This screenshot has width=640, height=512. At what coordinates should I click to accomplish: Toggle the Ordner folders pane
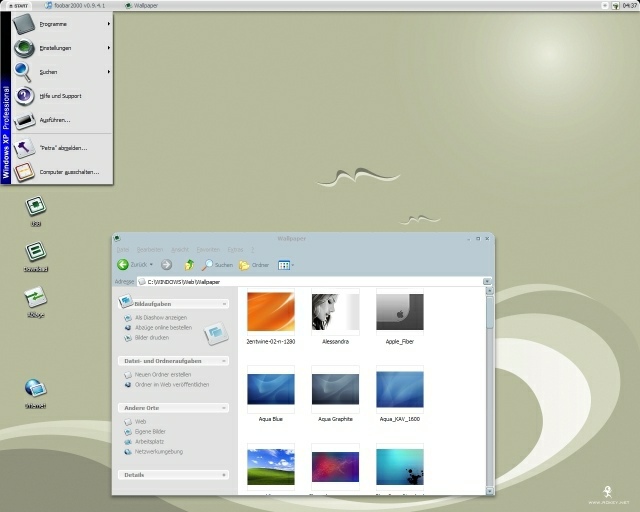click(254, 265)
